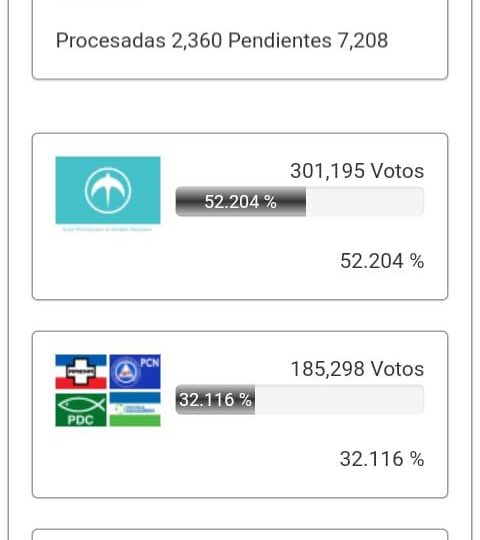Select the blue-white-green striped party logo

(x=135, y=410)
